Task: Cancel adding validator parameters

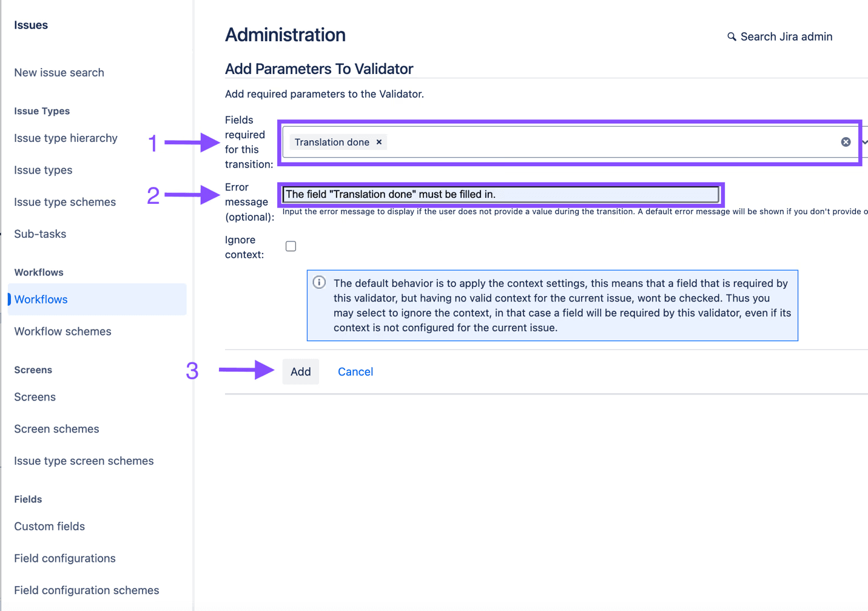Action: 355,371
